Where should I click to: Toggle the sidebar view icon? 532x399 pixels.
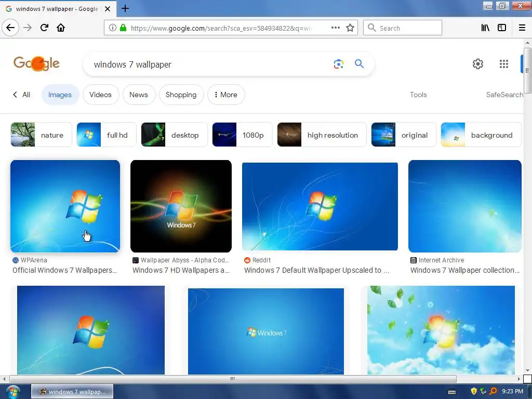click(502, 28)
